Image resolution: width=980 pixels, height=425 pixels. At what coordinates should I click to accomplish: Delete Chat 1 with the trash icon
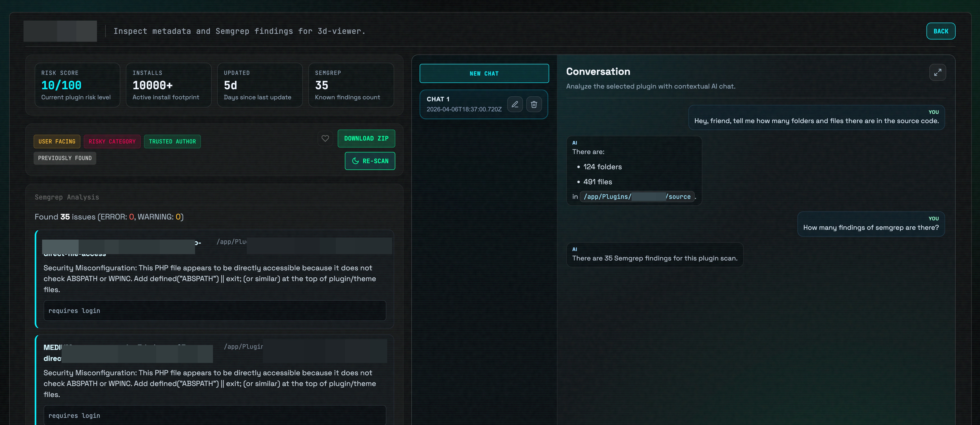(x=534, y=104)
